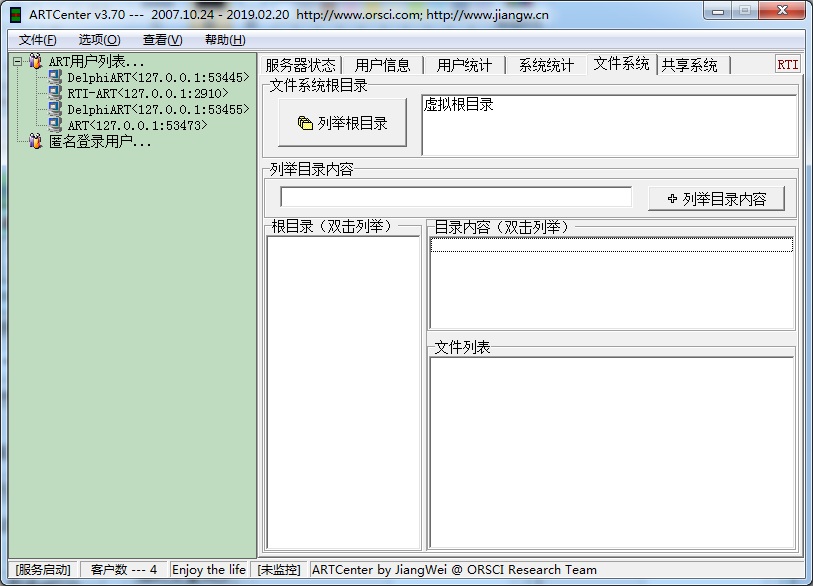The width and height of the screenshot is (813, 586).
Task: Open the 帮助(H) menu
Action: click(x=225, y=40)
